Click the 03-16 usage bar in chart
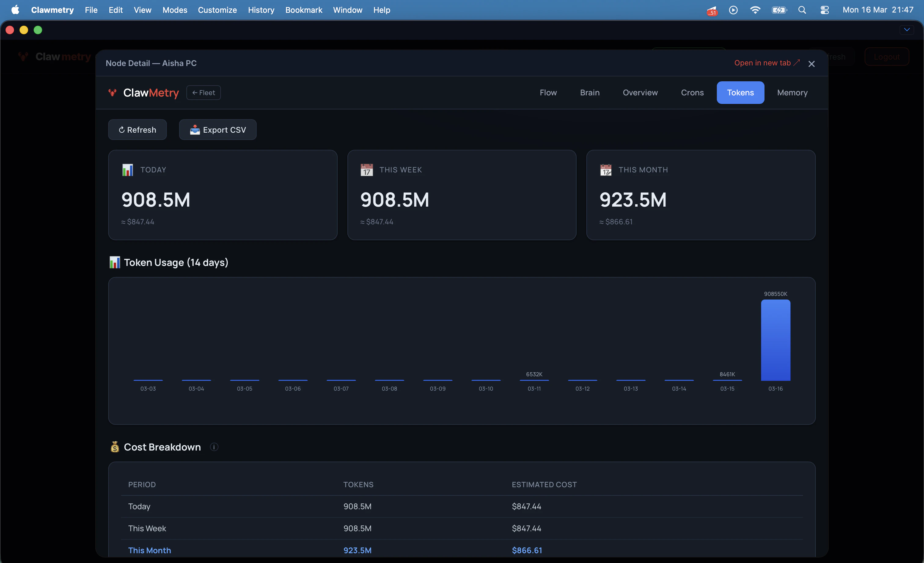 pos(775,340)
